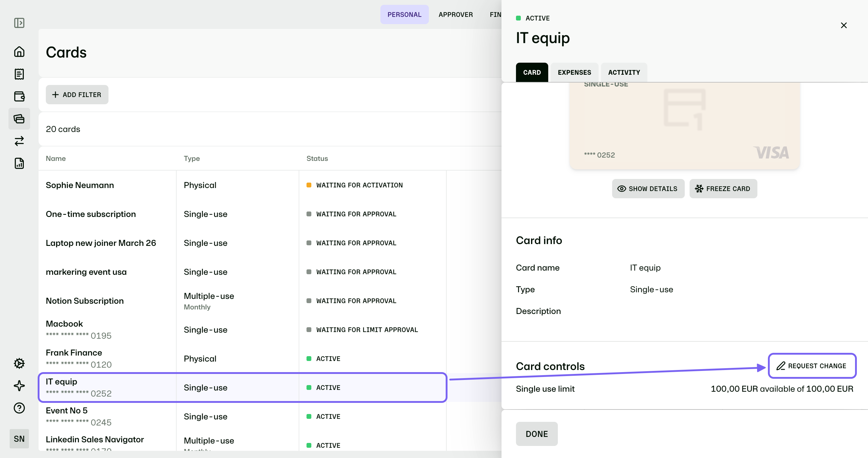
Task: Click the Name column header
Action: (x=55, y=158)
